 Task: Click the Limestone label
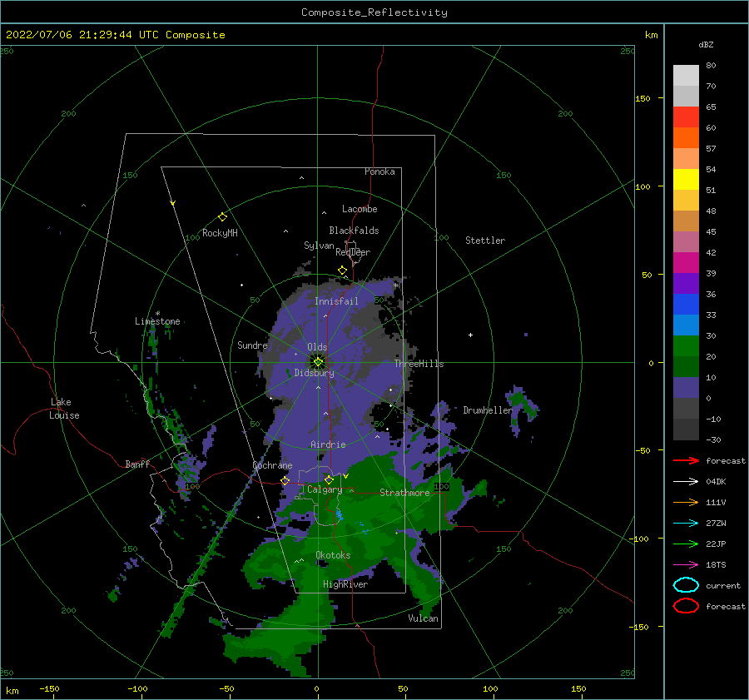click(x=157, y=321)
